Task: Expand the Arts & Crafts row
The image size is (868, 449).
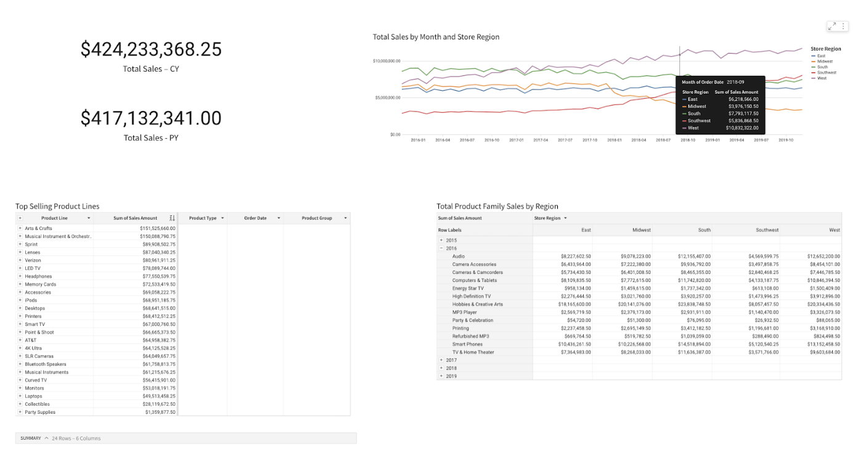Action: click(x=20, y=228)
